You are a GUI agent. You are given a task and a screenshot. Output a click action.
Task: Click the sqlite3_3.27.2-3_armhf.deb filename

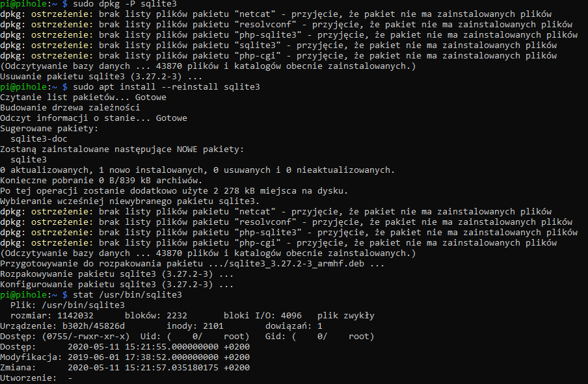(296, 264)
